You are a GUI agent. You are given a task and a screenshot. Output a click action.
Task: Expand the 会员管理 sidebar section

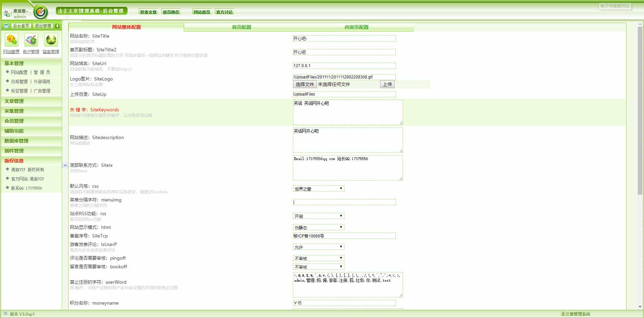[x=32, y=121]
